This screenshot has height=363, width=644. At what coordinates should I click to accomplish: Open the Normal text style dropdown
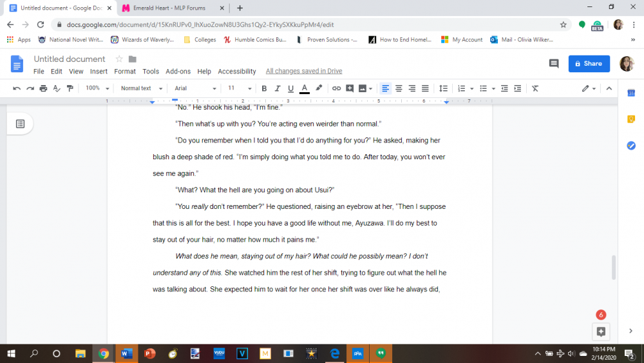point(141,88)
